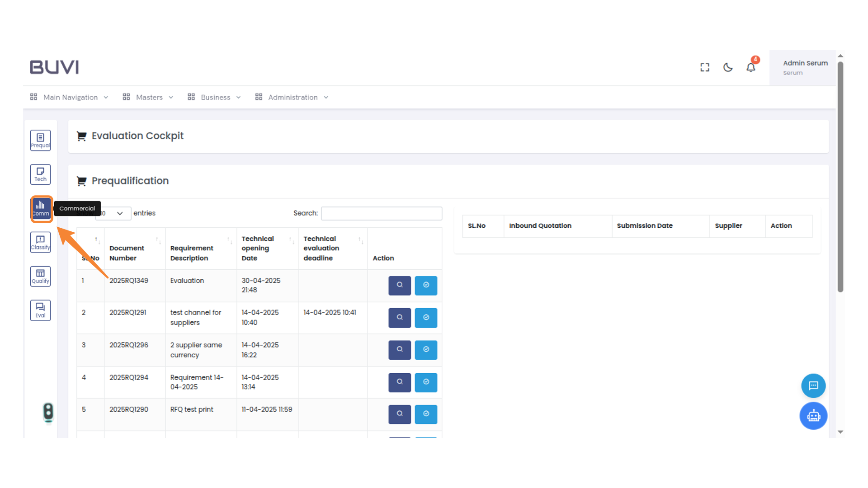Toggle dark mode moon icon

tap(727, 67)
